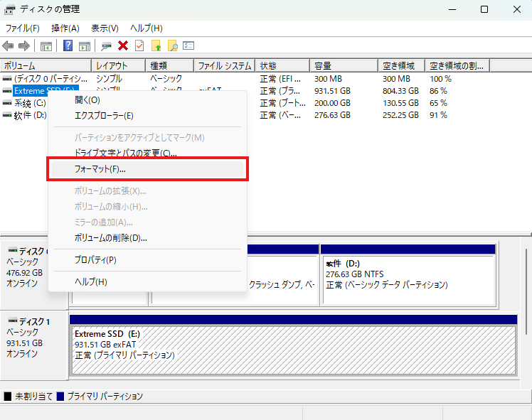
Task: Click エクスプローラー(E) in context menu
Action: [104, 115]
